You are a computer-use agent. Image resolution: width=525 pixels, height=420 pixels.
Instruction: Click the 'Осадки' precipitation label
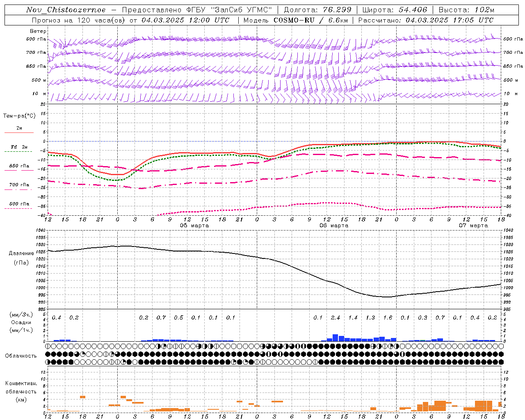21,322
